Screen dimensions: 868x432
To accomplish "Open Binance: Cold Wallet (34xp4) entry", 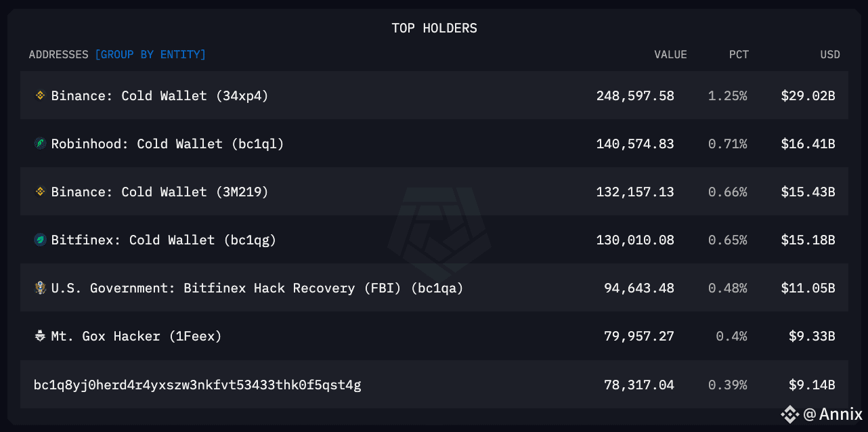I will (160, 95).
